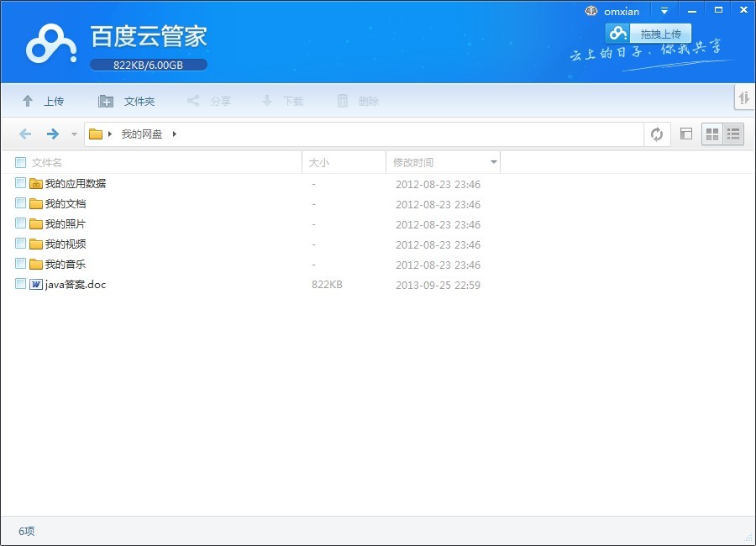The height and width of the screenshot is (546, 756).
Task: Check the box for java答案.doc
Action: (20, 284)
